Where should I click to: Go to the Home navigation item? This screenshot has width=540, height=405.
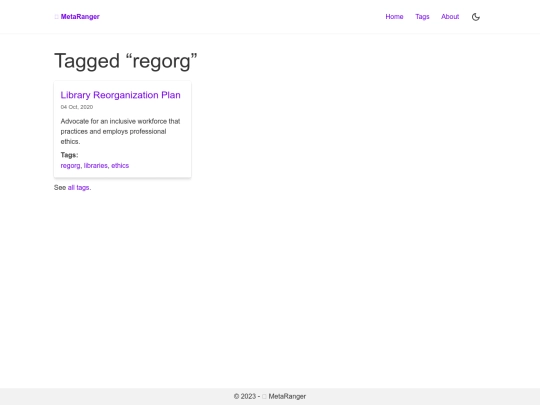[394, 17]
